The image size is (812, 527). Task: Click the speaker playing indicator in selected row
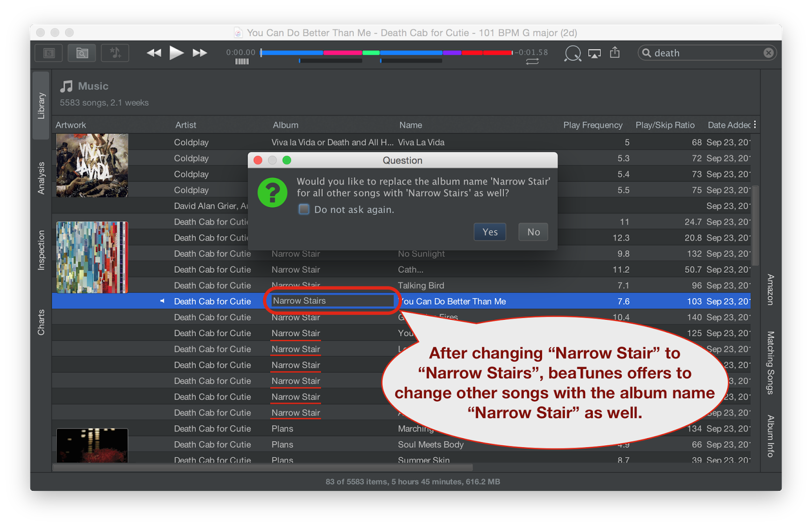tap(162, 301)
